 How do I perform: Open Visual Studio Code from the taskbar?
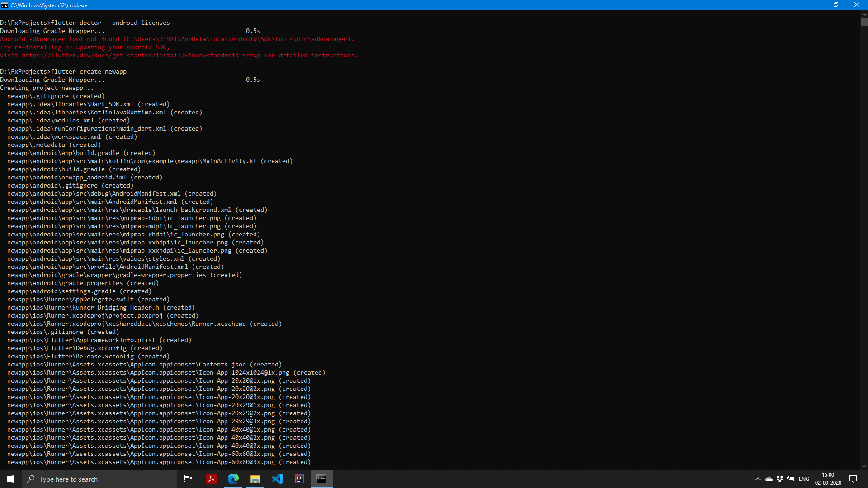277,479
